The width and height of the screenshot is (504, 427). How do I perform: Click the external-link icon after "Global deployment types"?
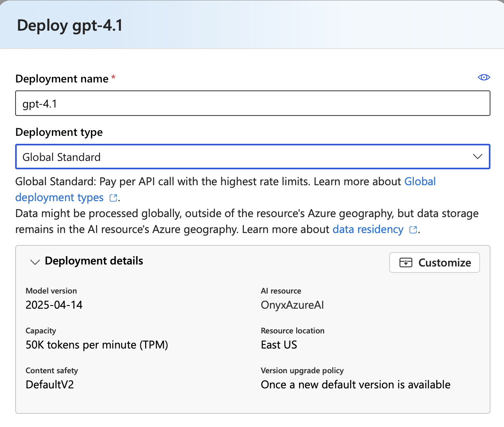(113, 198)
